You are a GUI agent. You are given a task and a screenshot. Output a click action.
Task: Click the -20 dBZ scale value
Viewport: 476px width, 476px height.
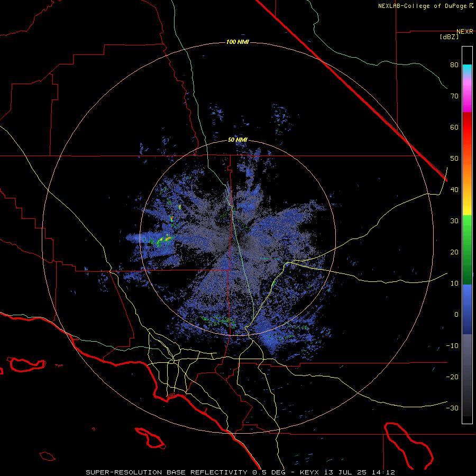[452, 377]
